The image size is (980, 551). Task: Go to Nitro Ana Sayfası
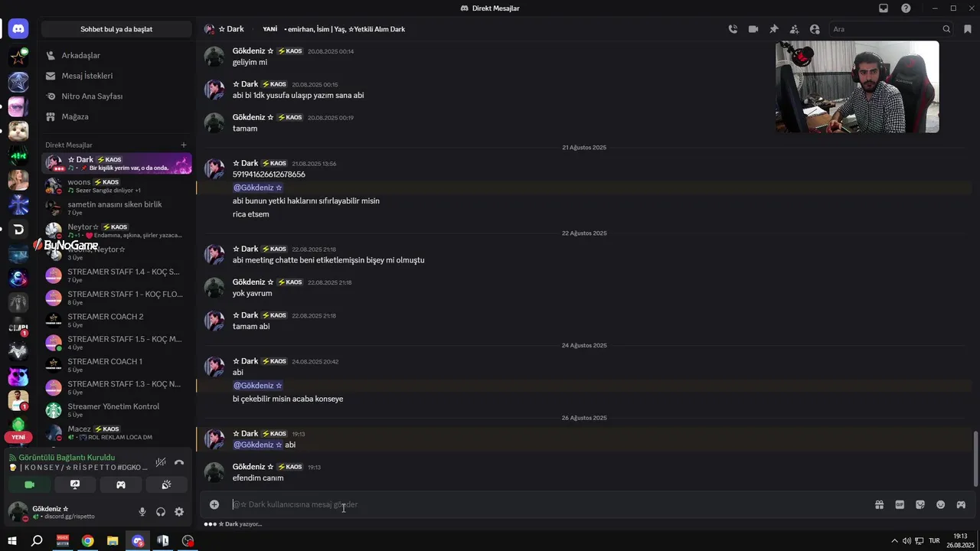point(92,96)
